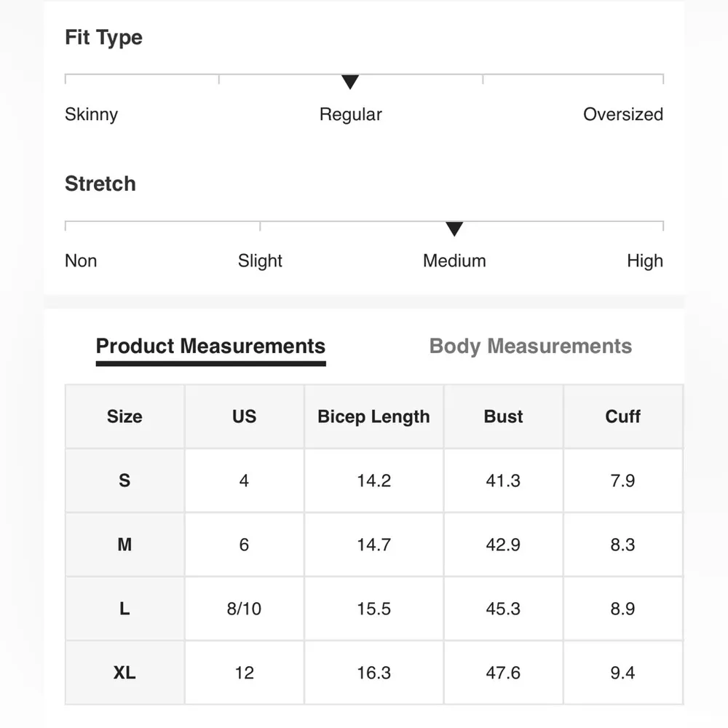728x728 pixels.
Task: Click the Cuff column header
Action: coord(622,416)
